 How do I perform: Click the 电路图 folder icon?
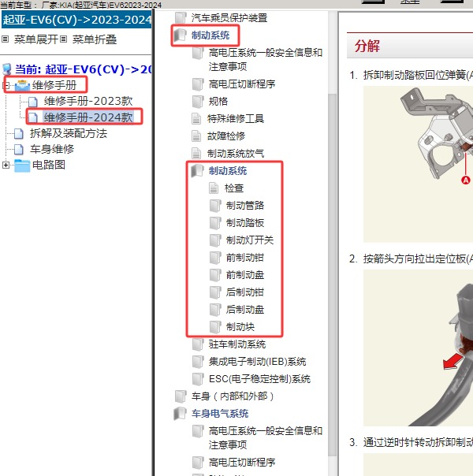22,165
